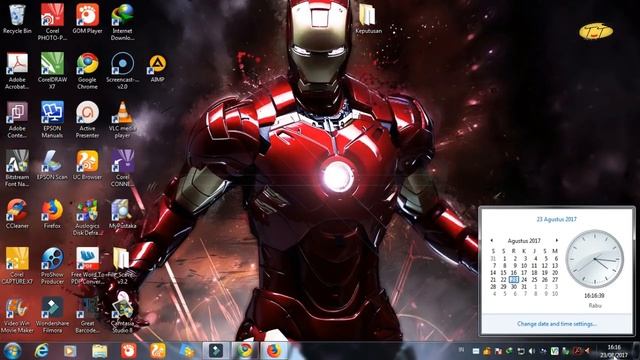Launch GOM Player from the taskbar
Screen dimensions: 640x360
129,351
